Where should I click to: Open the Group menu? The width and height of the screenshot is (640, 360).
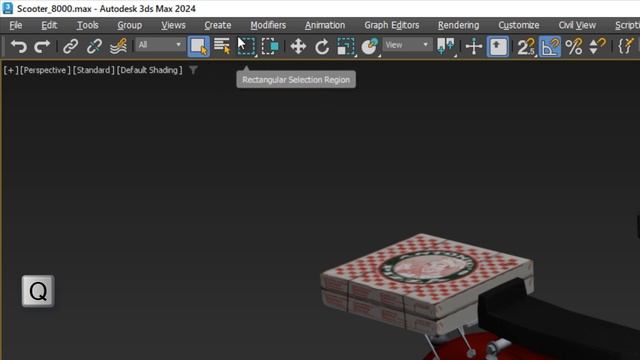129,25
